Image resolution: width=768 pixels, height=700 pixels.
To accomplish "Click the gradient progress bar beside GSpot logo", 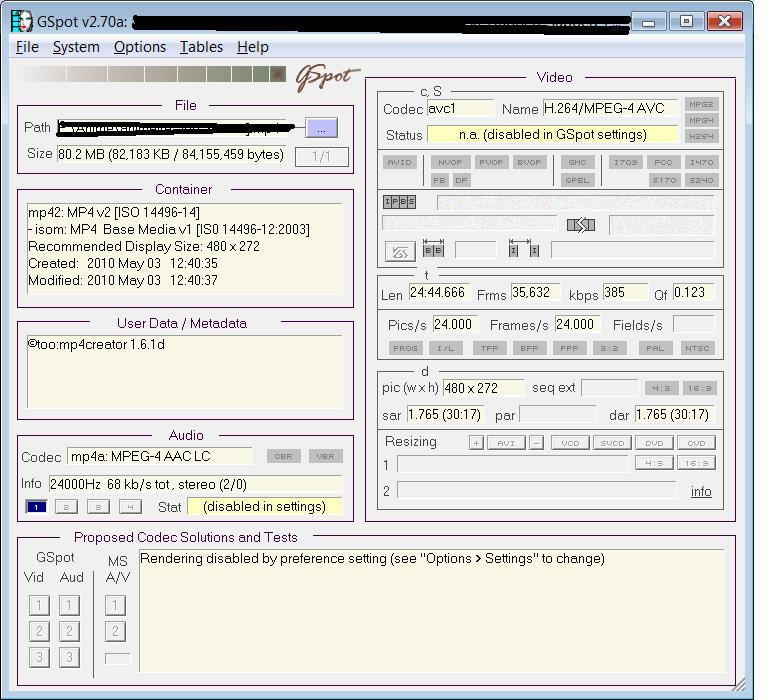I will (154, 74).
